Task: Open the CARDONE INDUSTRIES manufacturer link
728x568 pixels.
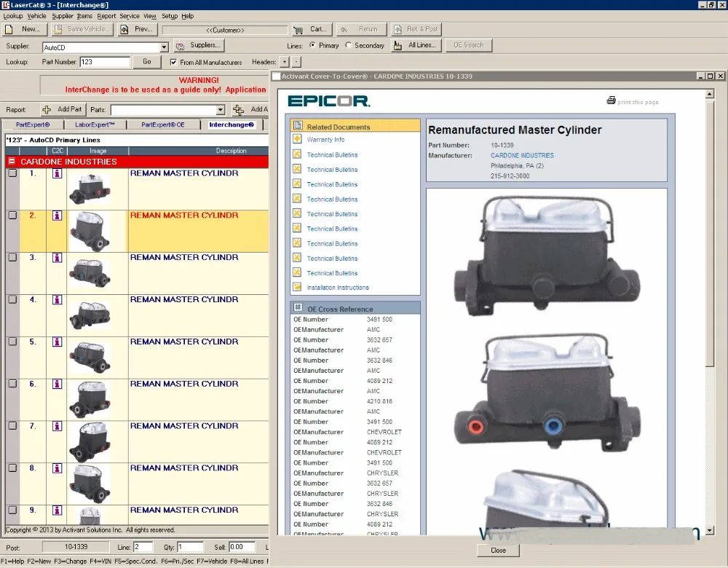Action: click(522, 156)
